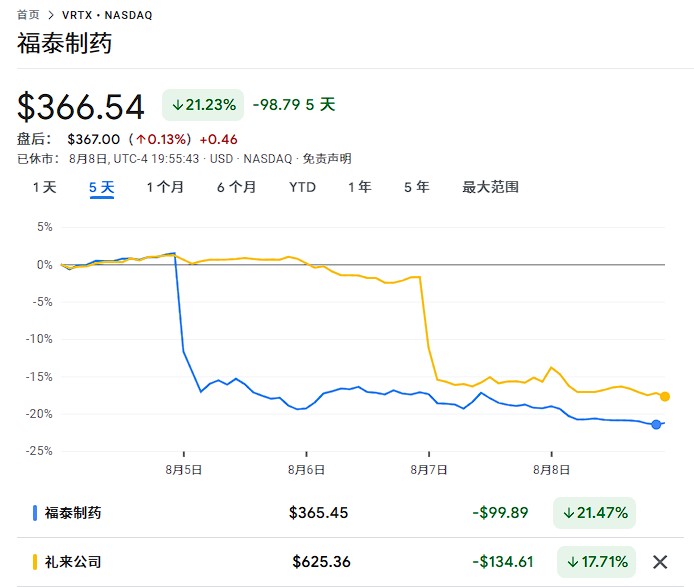Click the 8月7日 axis date label
Screen dimensions: 694x587
(429, 470)
